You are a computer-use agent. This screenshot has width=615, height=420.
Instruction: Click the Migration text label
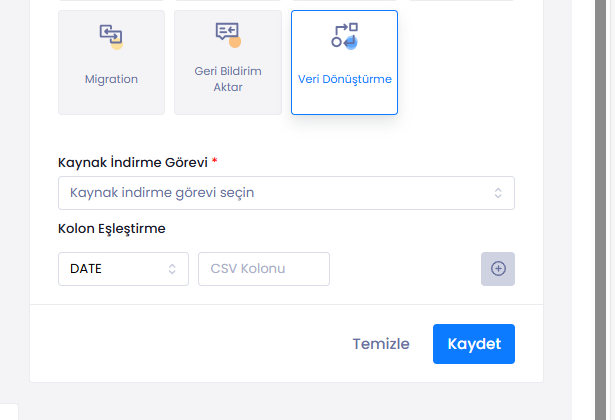click(111, 79)
